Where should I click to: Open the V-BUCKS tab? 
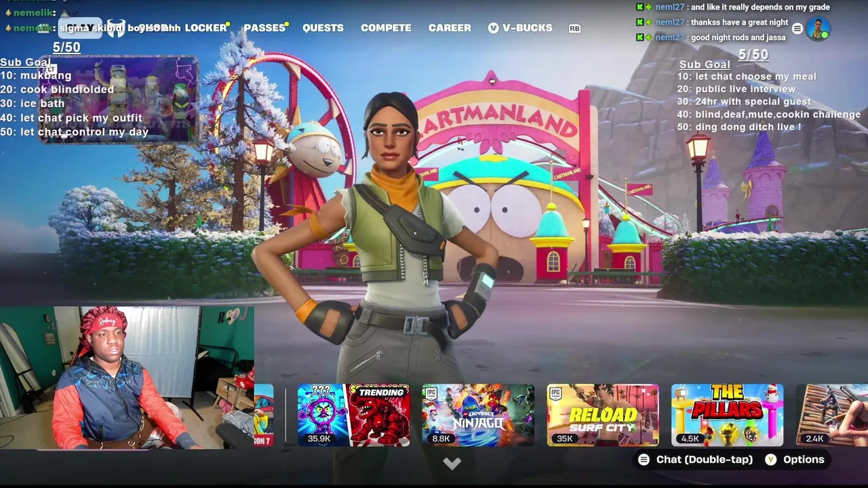(x=520, y=28)
